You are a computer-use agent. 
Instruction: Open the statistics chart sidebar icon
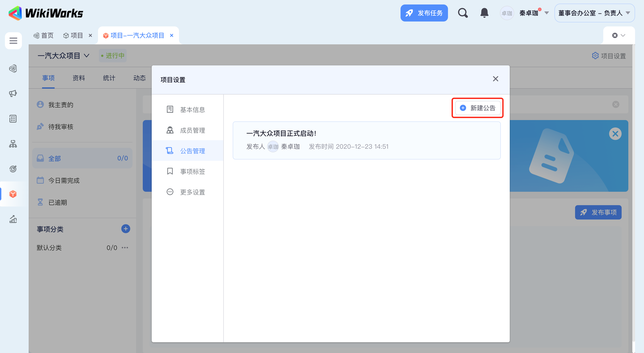(x=13, y=219)
